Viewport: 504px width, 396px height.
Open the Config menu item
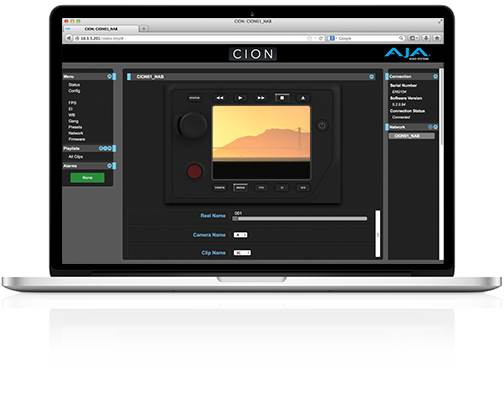tap(74, 91)
